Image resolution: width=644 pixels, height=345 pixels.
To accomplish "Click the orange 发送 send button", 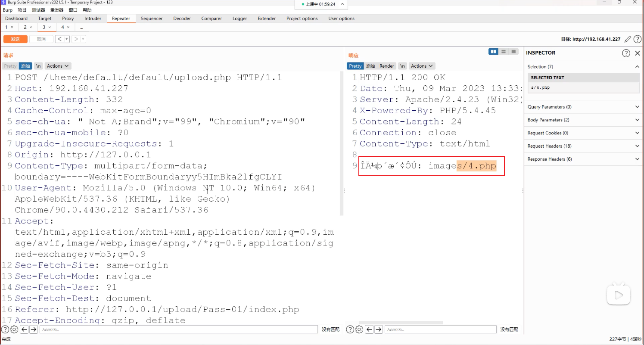I will (16, 39).
